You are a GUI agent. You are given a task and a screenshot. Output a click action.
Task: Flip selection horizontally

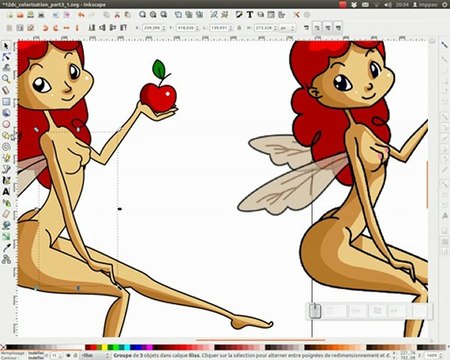tap(66, 28)
